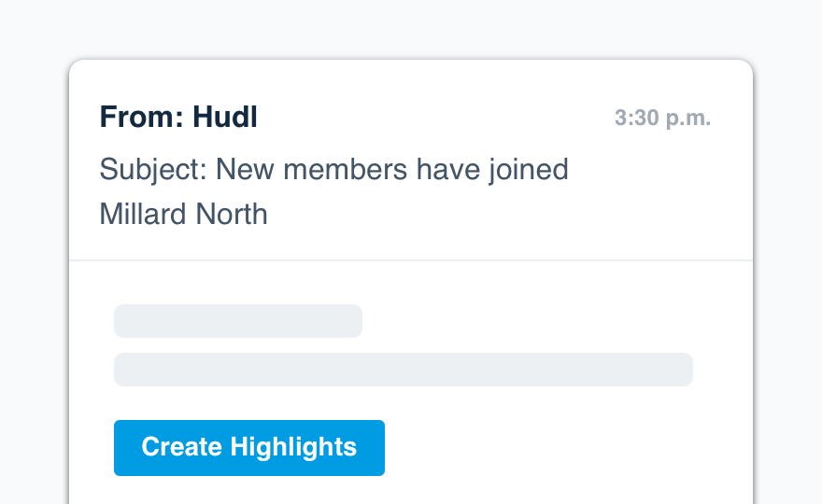Click the 3:30 p.m. timestamp

(x=662, y=119)
